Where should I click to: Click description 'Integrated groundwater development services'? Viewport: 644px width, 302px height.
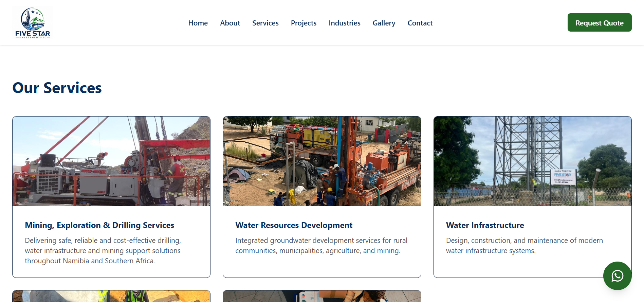321,246
